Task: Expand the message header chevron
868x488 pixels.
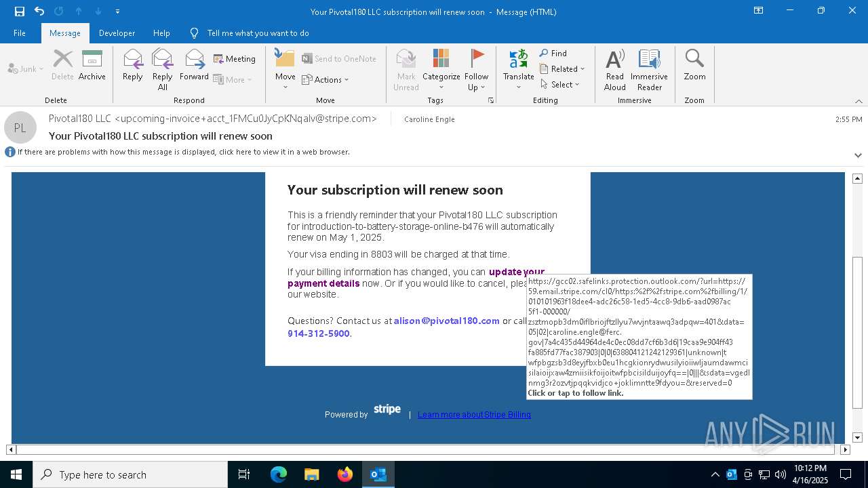Action: [x=858, y=155]
